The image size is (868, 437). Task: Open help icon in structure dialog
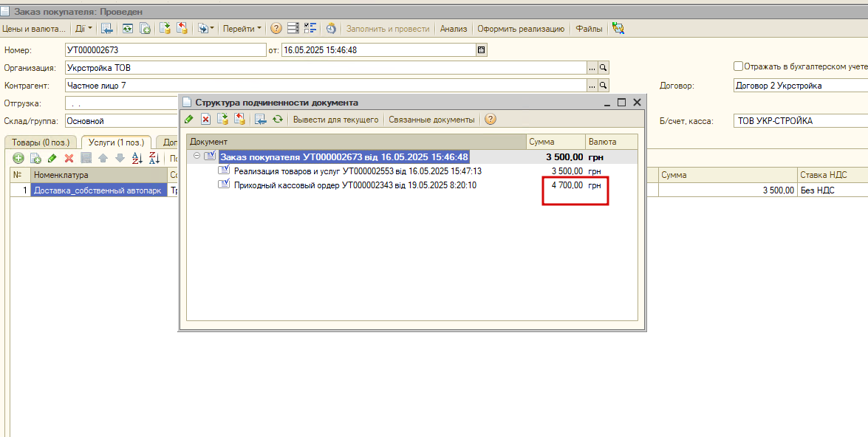click(x=490, y=119)
